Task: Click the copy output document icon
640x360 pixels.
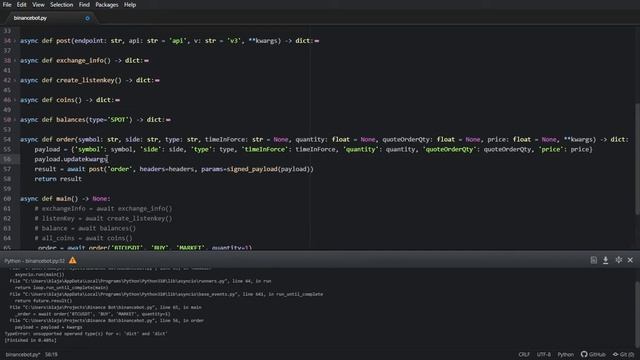Action: point(593,260)
